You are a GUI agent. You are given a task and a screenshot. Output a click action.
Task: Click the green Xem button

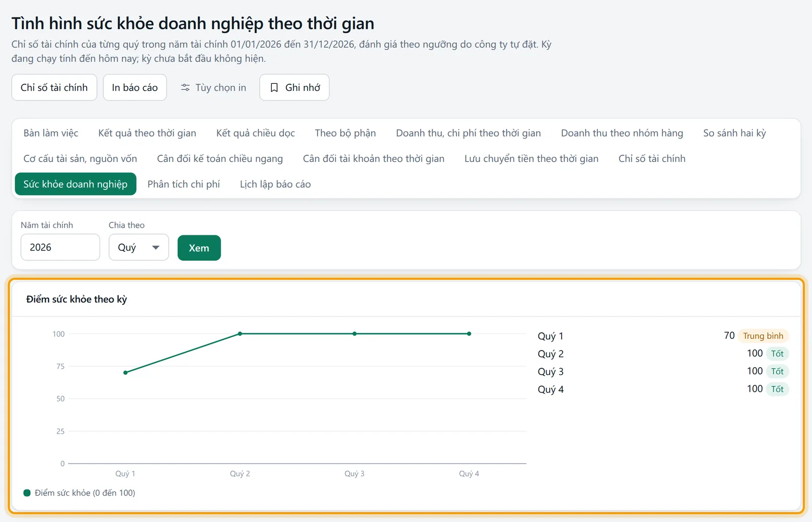tap(199, 248)
